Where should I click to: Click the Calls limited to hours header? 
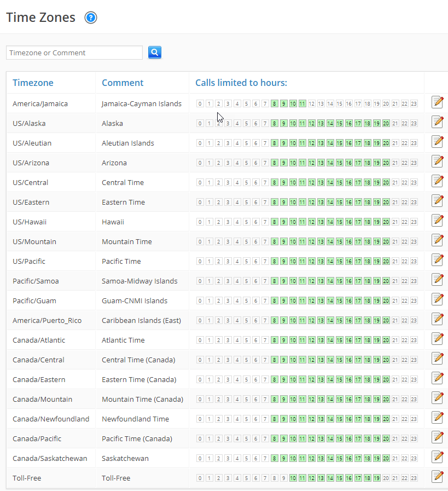coord(241,83)
